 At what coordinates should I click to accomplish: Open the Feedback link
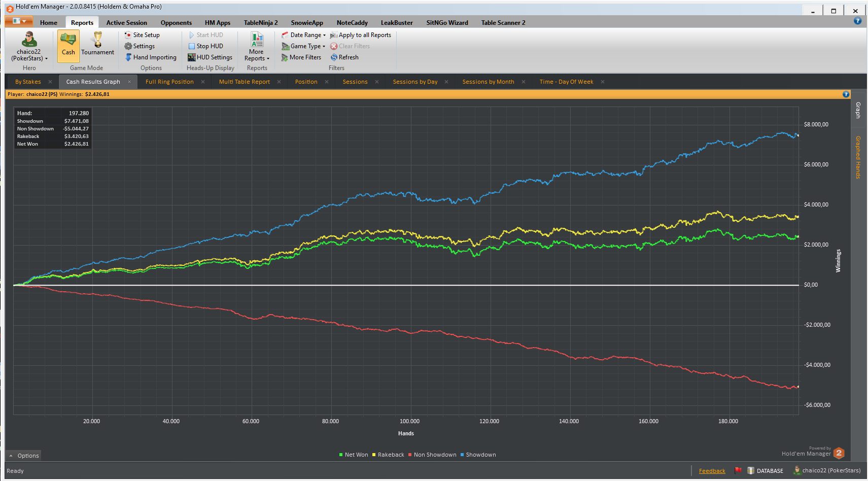click(x=712, y=471)
